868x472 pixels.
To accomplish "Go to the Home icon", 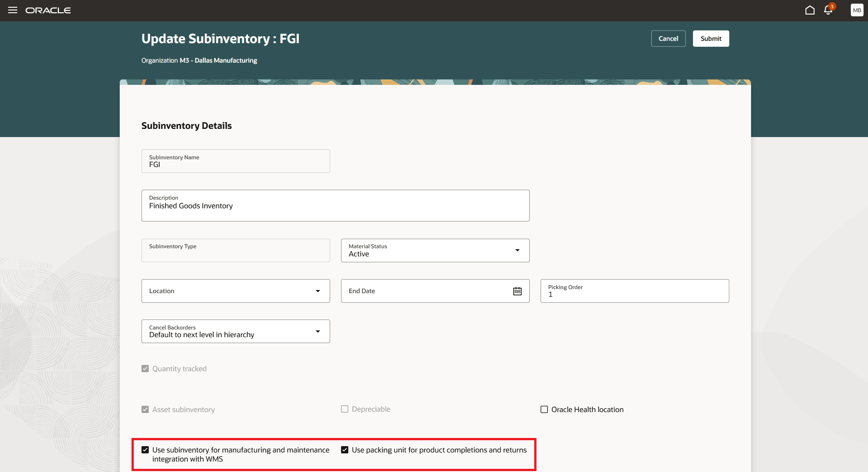I will pos(810,10).
